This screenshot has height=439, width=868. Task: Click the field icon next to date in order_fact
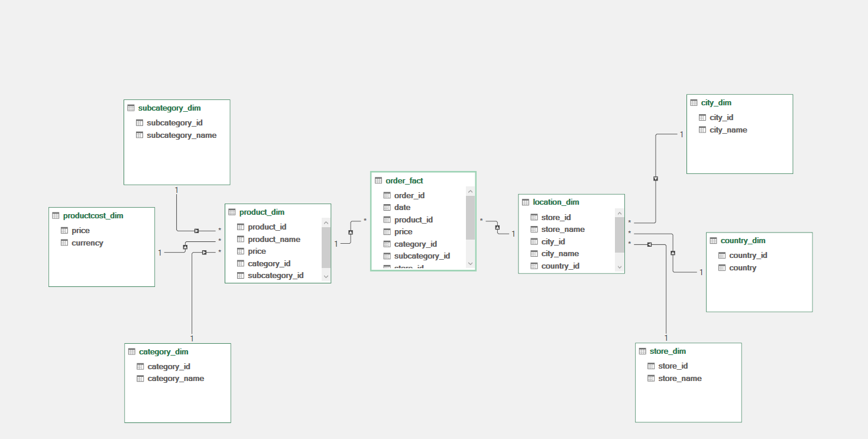386,207
